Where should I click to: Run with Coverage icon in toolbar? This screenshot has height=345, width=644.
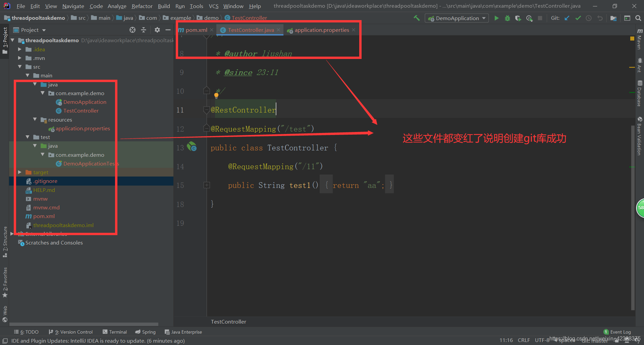518,18
